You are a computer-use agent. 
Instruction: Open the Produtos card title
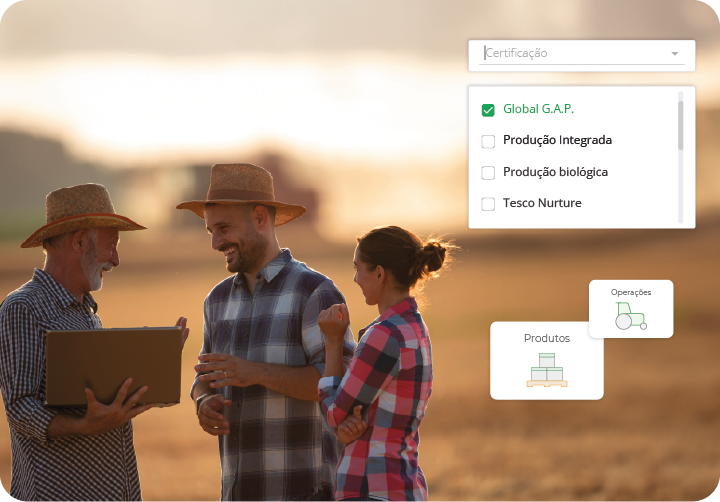546,338
